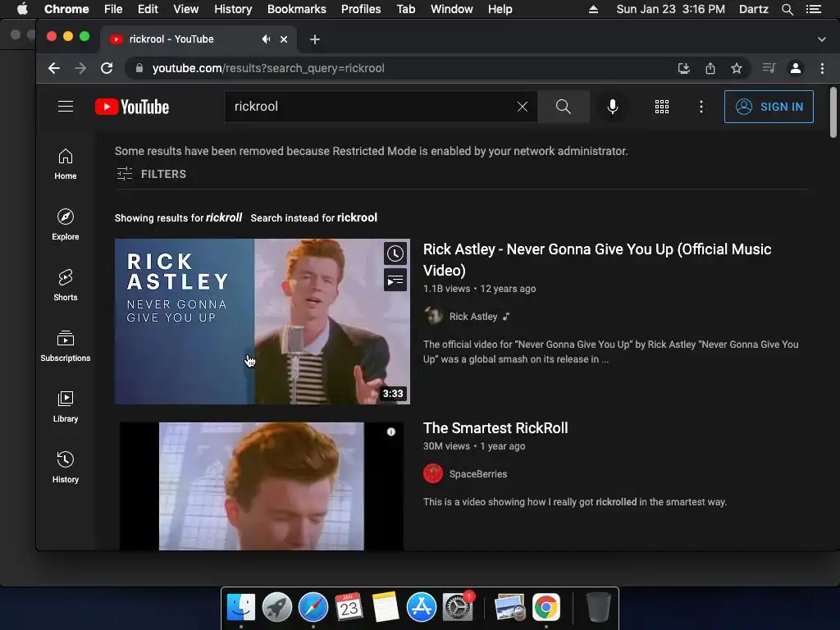The image size is (840, 630).
Task: Open Chrome media controls icon
Action: (x=769, y=68)
